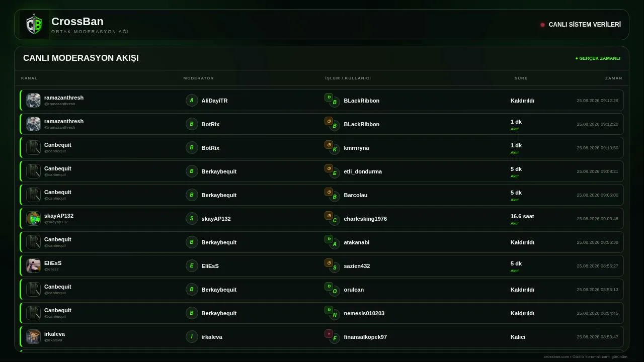
Task: Open EliEsS channel avatar thumbnail
Action: (33, 265)
